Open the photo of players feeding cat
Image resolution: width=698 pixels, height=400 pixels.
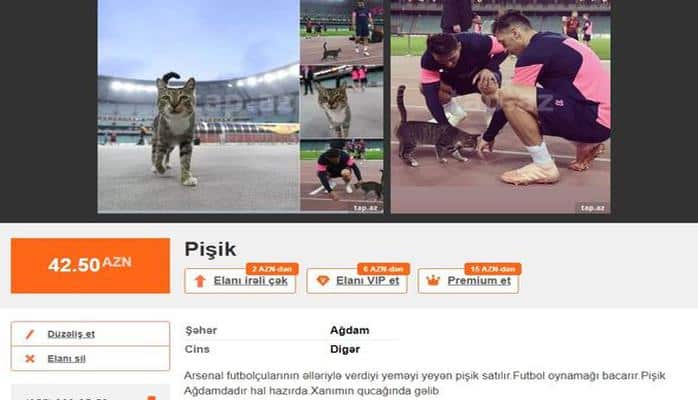(500, 106)
